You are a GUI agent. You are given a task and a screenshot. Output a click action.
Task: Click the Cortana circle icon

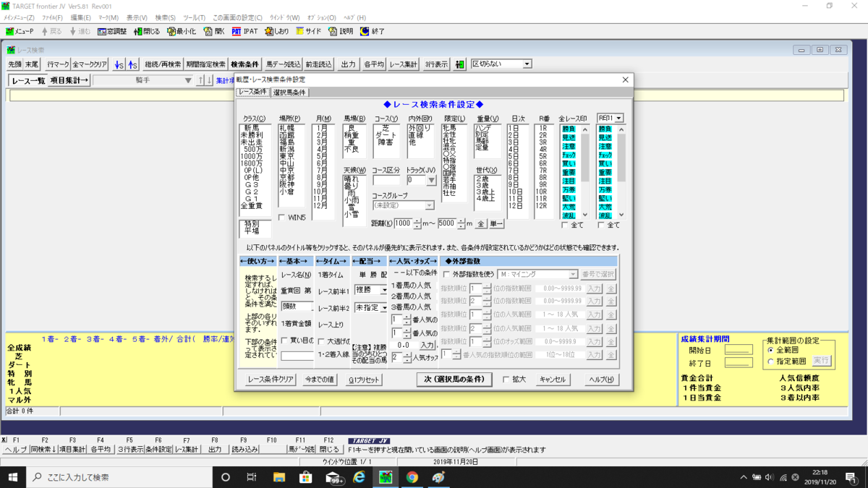coord(225,477)
